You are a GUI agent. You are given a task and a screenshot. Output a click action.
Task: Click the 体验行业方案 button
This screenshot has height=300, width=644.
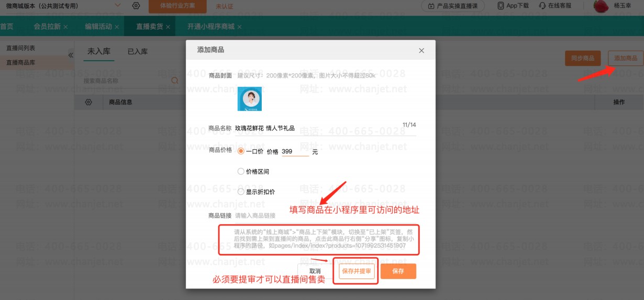pos(177,6)
